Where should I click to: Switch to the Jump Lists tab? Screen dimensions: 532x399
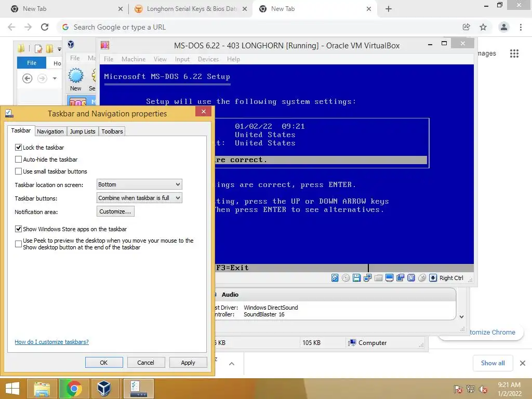tap(83, 131)
